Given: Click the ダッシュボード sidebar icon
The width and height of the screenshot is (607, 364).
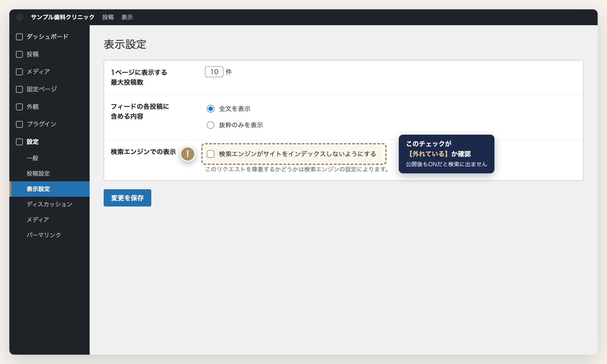Looking at the screenshot, I should [x=19, y=37].
